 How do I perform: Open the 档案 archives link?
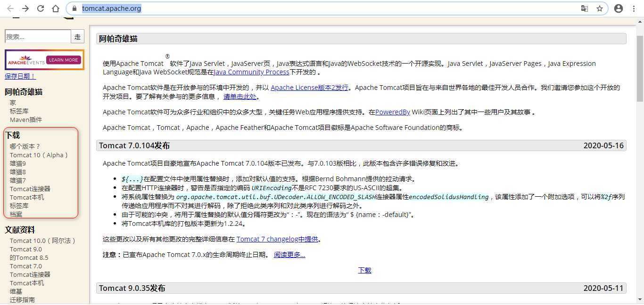tap(16, 214)
